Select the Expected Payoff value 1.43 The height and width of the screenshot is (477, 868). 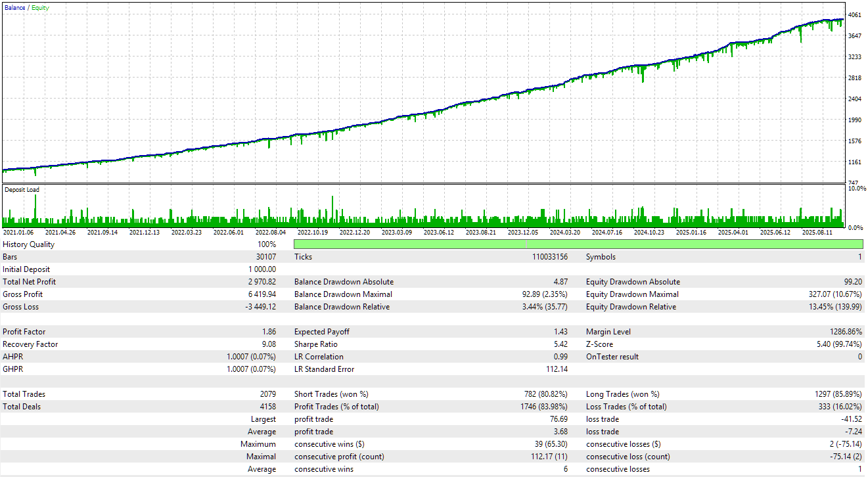pyautogui.click(x=560, y=332)
